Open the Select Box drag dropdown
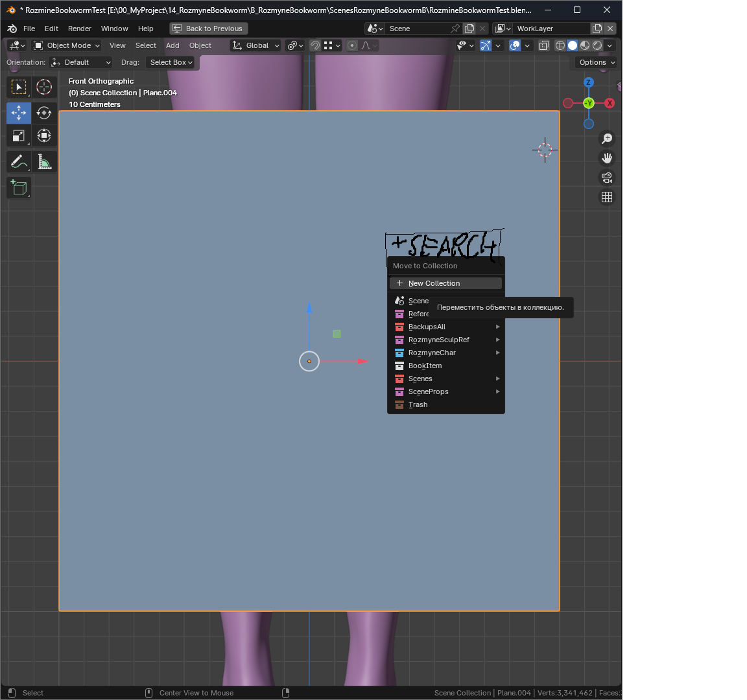The image size is (747, 700). point(171,62)
